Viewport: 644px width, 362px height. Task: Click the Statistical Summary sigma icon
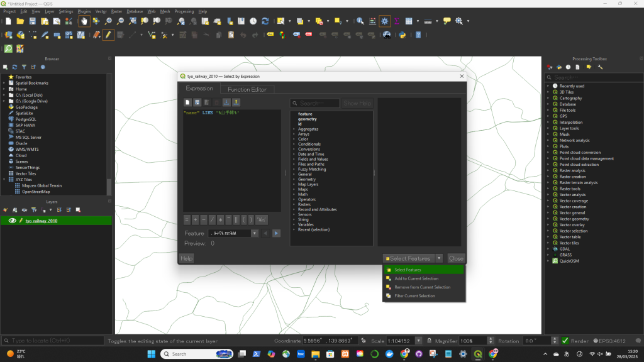397,21
